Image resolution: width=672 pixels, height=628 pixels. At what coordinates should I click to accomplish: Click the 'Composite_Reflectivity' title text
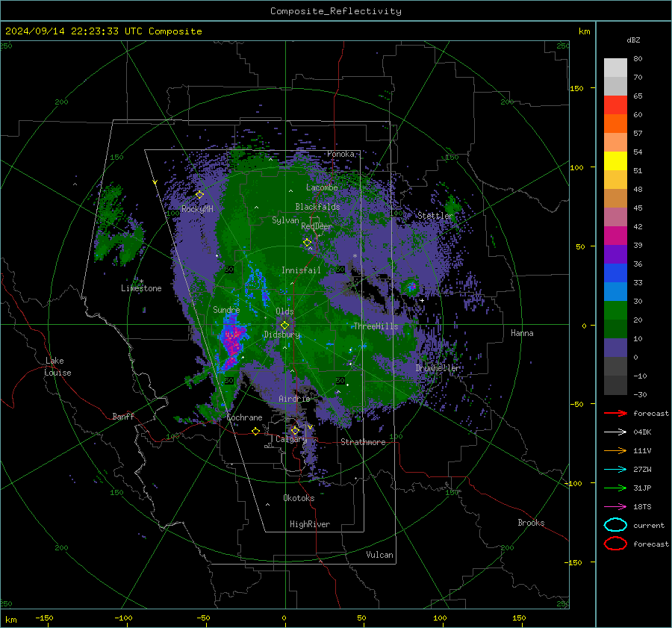[x=336, y=11]
